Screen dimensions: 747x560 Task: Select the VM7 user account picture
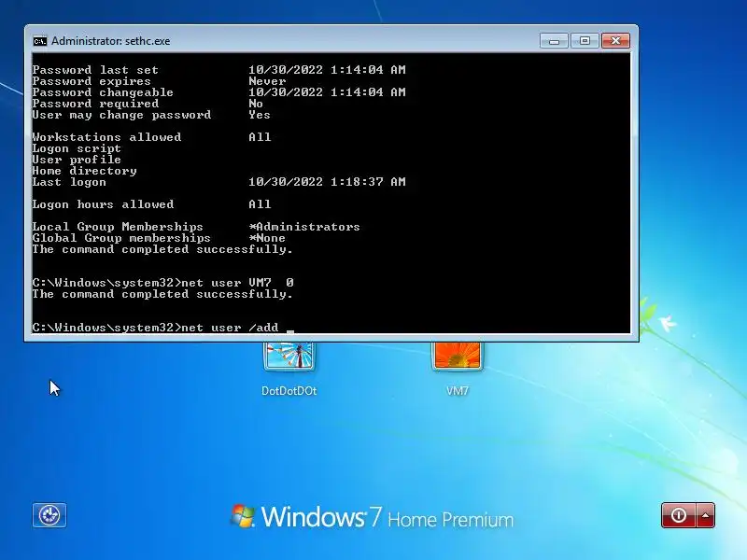[x=458, y=356]
